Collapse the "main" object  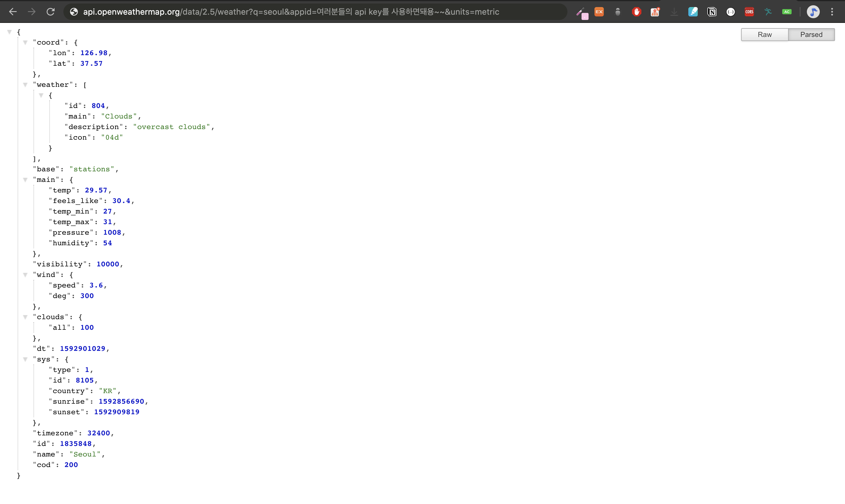pos(25,180)
